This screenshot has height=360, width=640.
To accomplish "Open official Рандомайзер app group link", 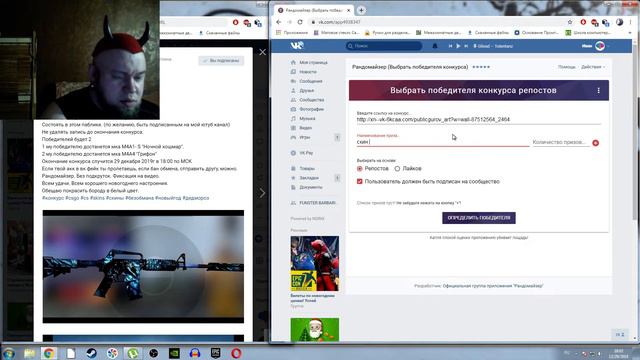I will click(493, 286).
